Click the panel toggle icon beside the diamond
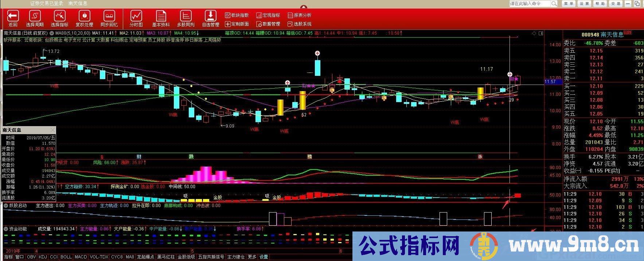Screen dimensions: 644x261 [540, 33]
